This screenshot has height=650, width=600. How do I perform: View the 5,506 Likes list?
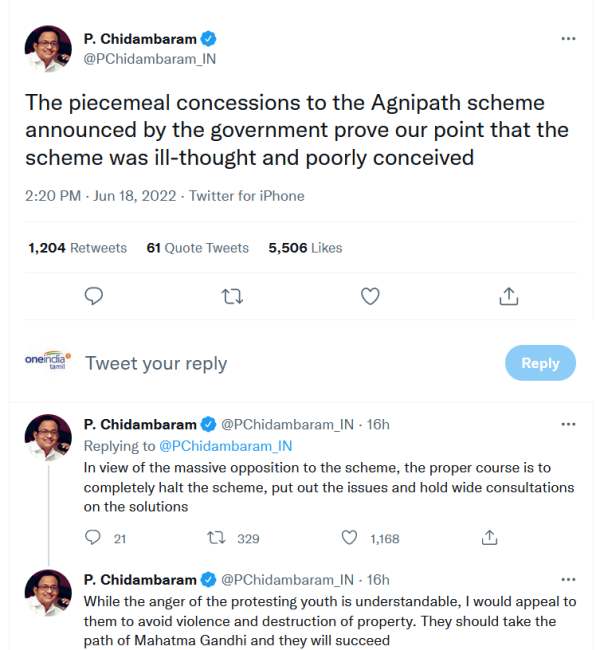305,247
